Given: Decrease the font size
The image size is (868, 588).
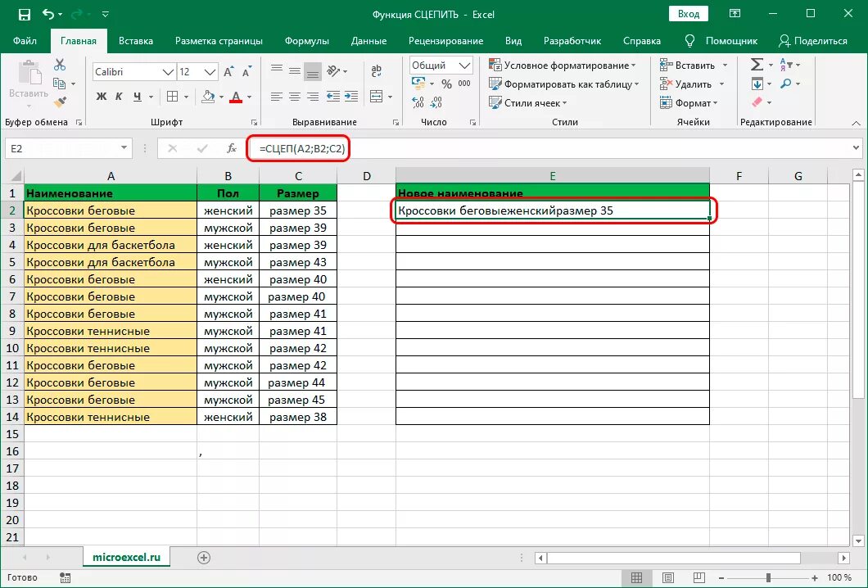Looking at the screenshot, I should coord(247,72).
